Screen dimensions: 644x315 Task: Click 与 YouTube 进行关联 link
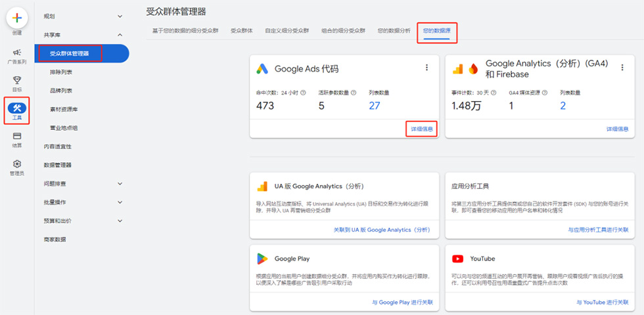pyautogui.click(x=602, y=303)
